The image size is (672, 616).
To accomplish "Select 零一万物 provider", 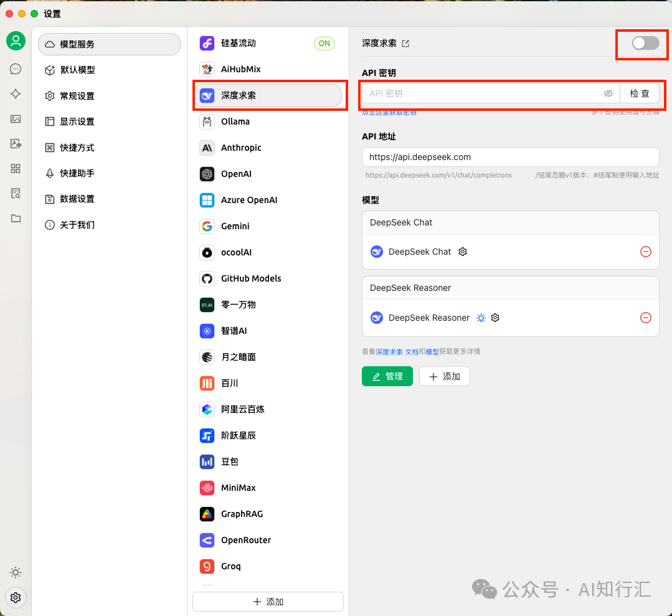I will pyautogui.click(x=268, y=305).
